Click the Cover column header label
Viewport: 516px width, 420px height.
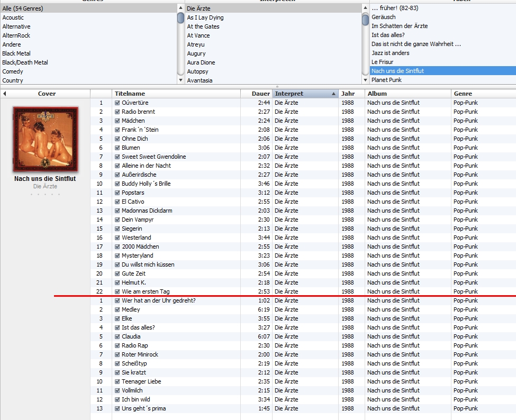click(47, 94)
